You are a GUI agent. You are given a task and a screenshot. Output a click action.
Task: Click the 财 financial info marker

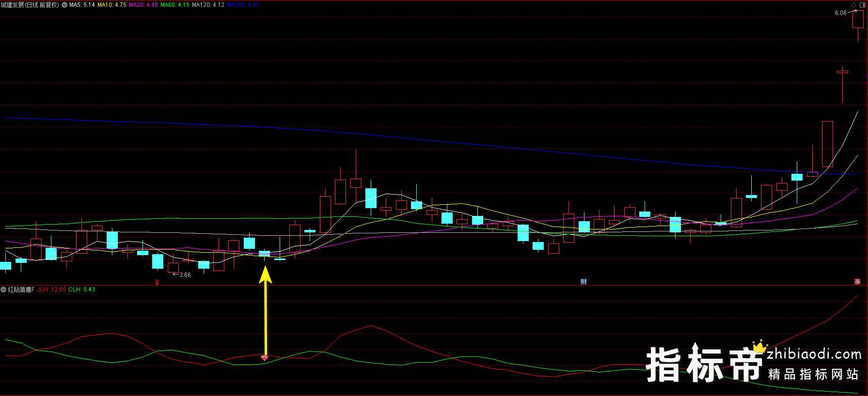pos(584,282)
